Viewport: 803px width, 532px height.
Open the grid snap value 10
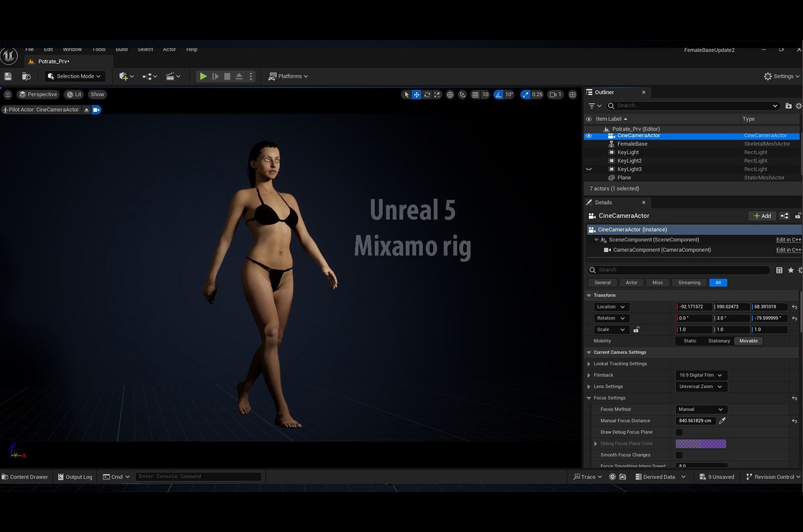click(x=485, y=94)
